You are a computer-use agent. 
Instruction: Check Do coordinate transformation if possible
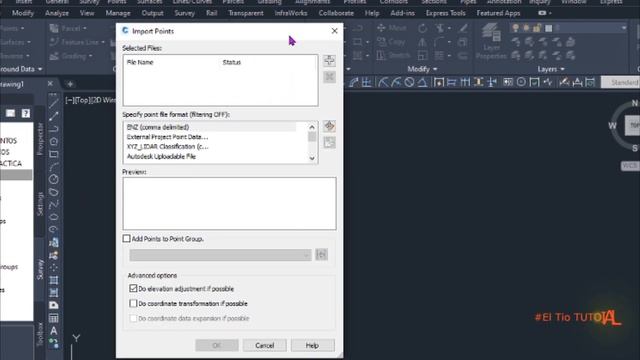click(133, 303)
